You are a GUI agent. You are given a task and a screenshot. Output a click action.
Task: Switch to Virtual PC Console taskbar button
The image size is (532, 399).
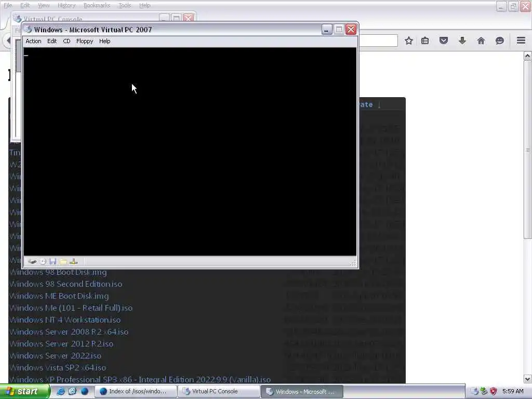[x=219, y=391]
